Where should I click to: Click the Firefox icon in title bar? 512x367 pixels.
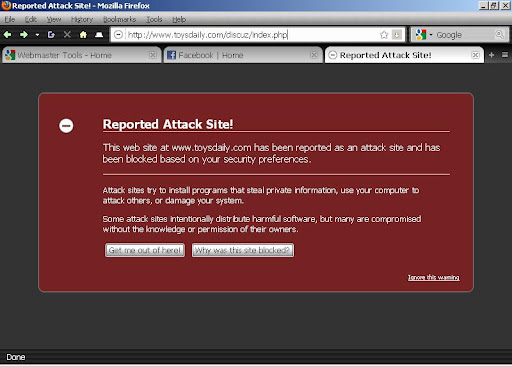[6, 6]
